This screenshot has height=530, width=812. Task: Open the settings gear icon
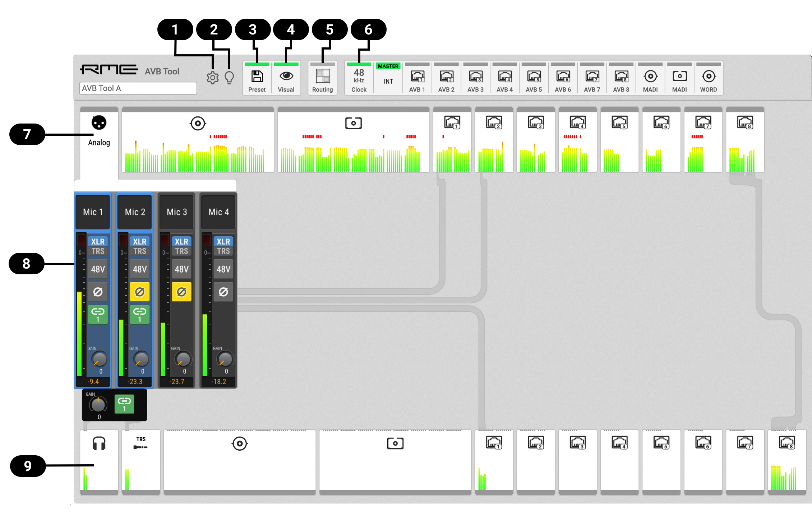[213, 78]
